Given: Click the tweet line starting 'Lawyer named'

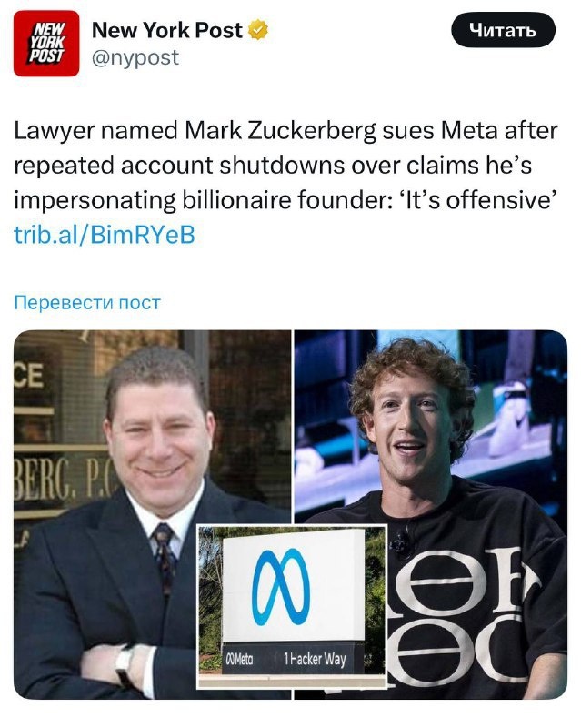Looking at the screenshot, I should tap(285, 131).
